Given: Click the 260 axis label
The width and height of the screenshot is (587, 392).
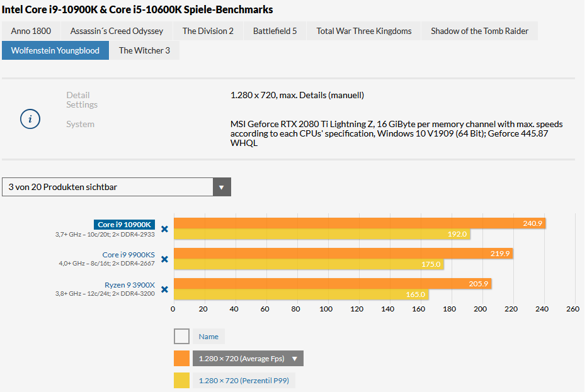Looking at the screenshot, I should 573,308.
